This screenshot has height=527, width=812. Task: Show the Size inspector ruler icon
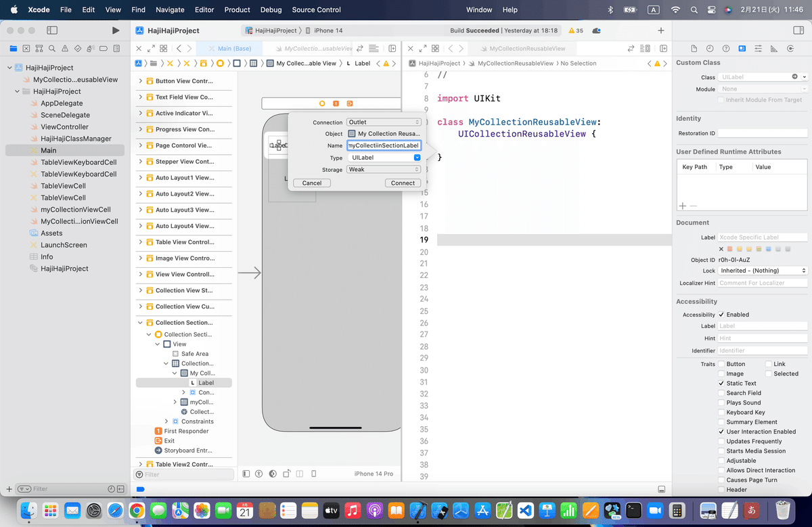(x=773, y=49)
